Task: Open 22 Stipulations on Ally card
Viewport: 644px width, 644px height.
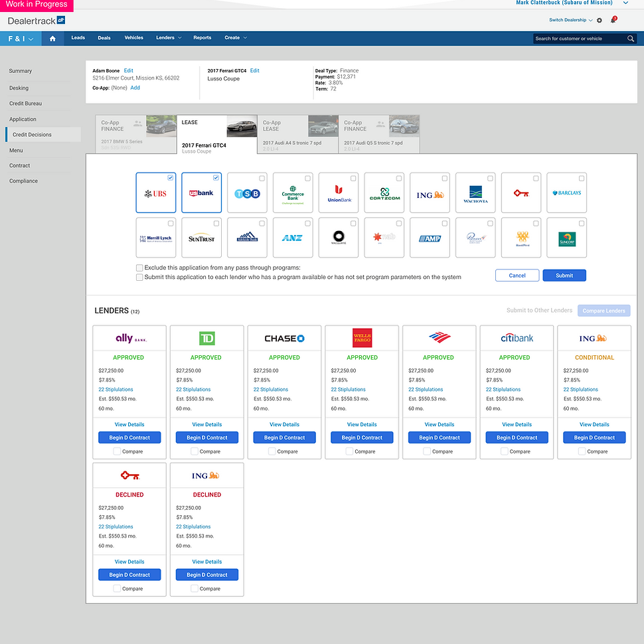Action: point(116,389)
